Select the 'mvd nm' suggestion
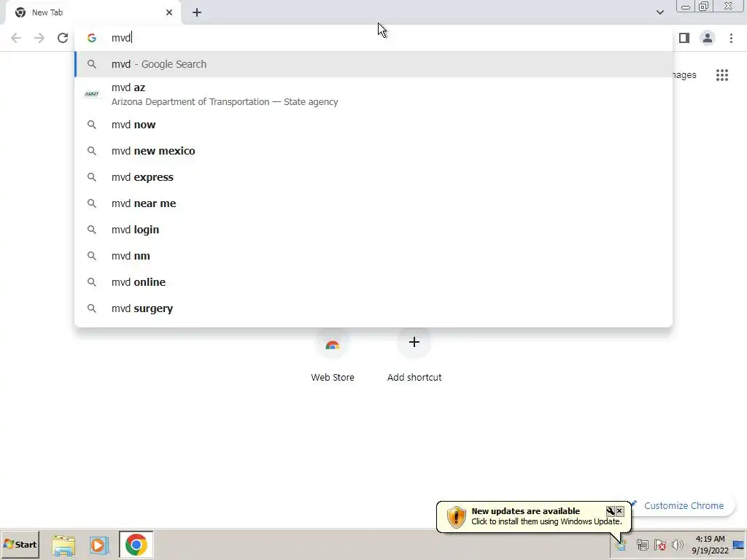This screenshot has height=560, width=747. [373, 256]
